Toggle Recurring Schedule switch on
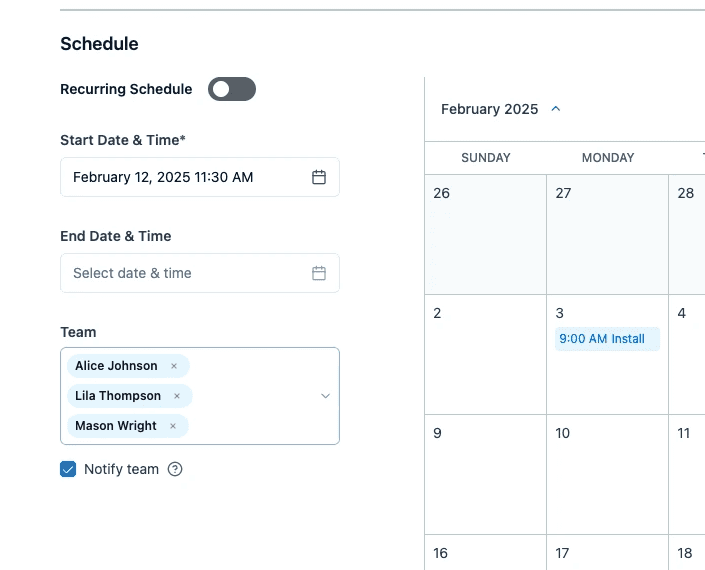The image size is (705, 570). point(232,89)
